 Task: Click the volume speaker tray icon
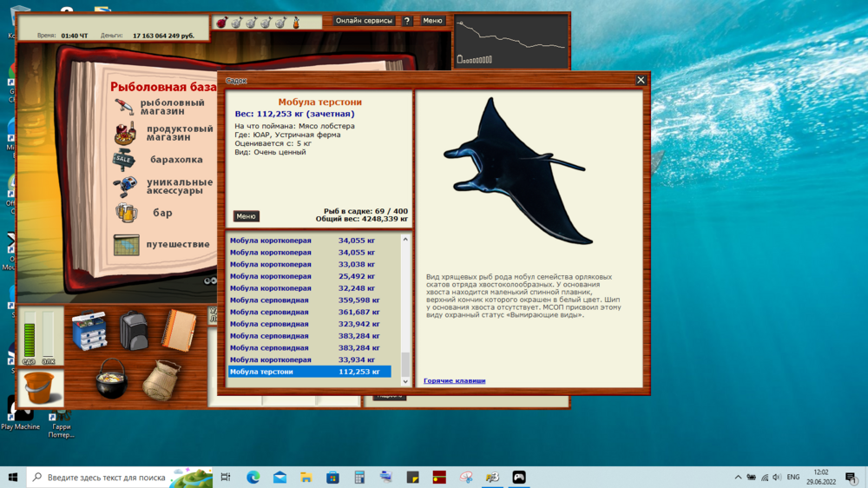tap(777, 477)
